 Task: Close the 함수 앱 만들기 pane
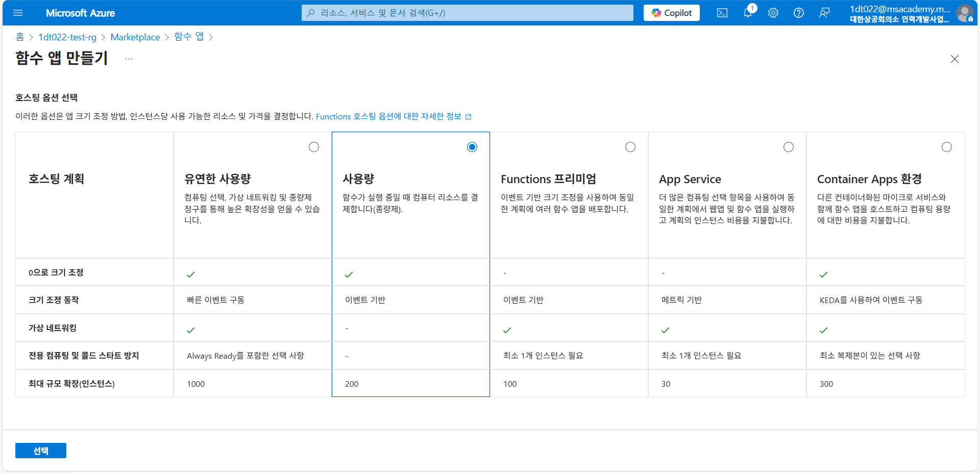pos(954,59)
